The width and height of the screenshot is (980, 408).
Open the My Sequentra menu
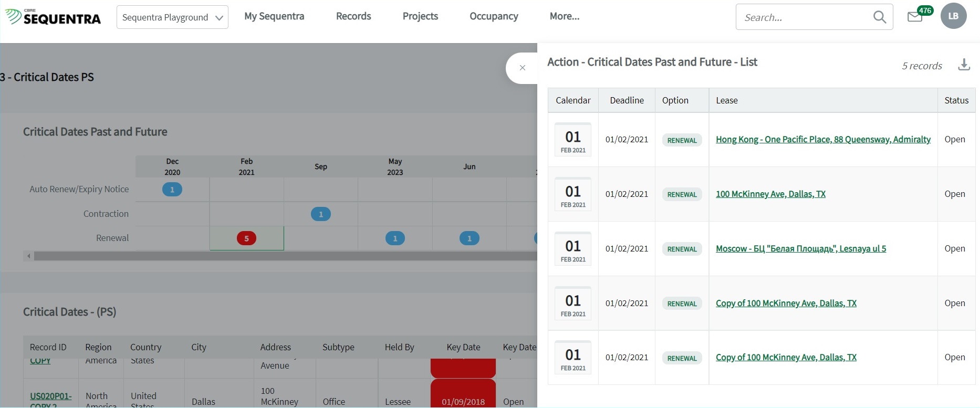(274, 16)
